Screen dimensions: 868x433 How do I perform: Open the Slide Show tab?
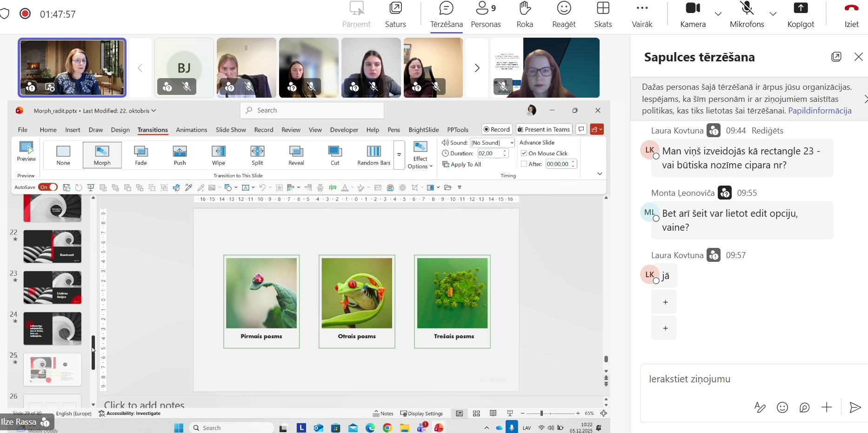click(230, 130)
